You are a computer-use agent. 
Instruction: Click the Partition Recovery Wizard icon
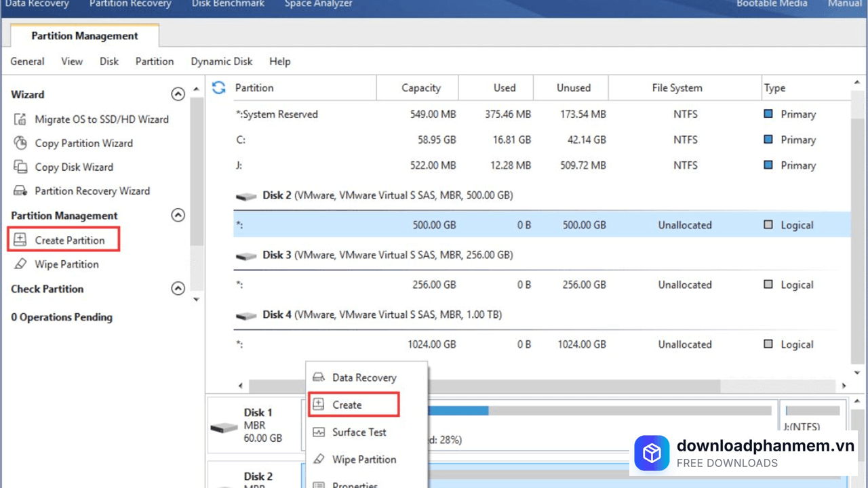[x=20, y=191]
